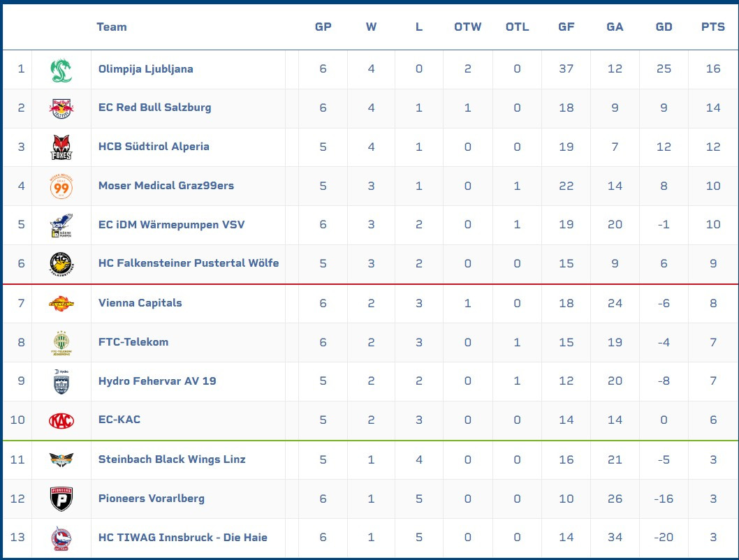Click the Graz99ers team logo
This screenshot has height=560, width=739.
point(61,186)
